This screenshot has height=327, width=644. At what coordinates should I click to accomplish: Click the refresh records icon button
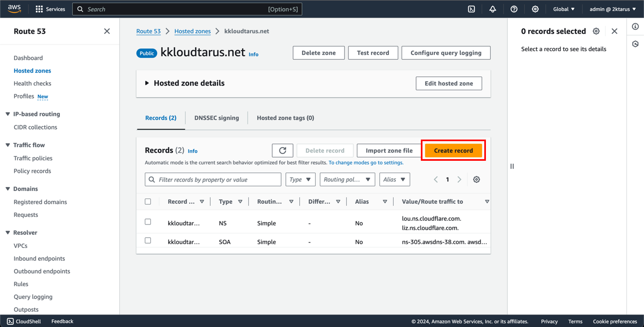pyautogui.click(x=282, y=150)
